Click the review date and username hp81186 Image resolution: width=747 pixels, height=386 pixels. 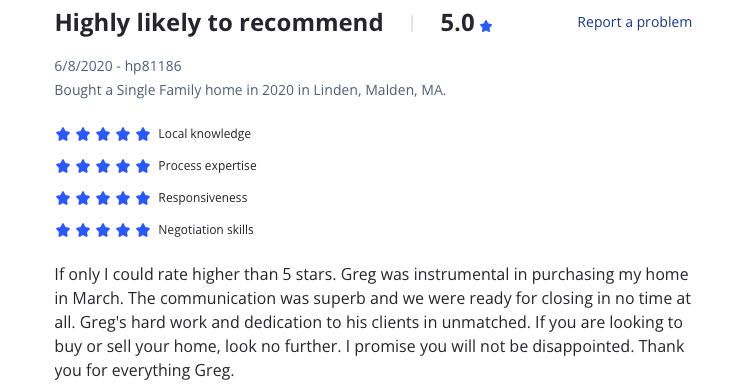118,66
